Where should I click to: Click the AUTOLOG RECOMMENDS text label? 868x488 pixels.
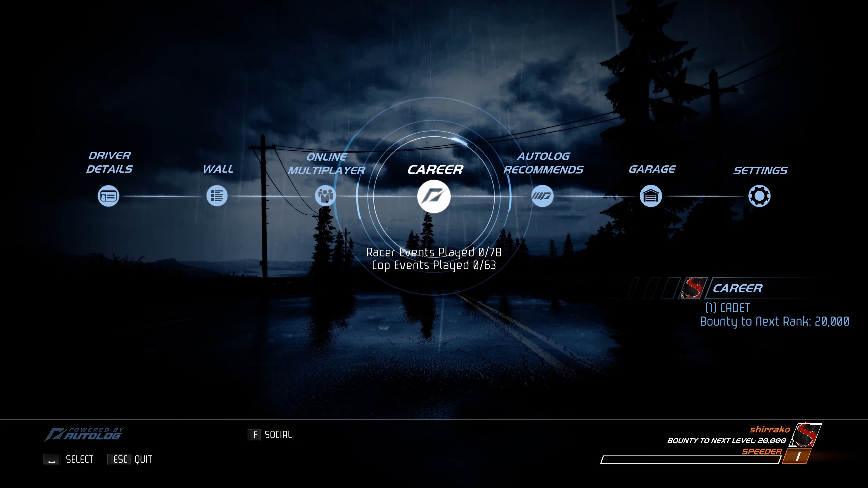click(x=543, y=163)
